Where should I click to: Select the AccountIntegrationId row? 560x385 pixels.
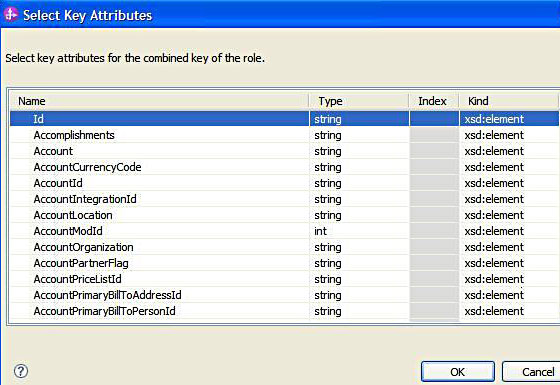(284, 199)
